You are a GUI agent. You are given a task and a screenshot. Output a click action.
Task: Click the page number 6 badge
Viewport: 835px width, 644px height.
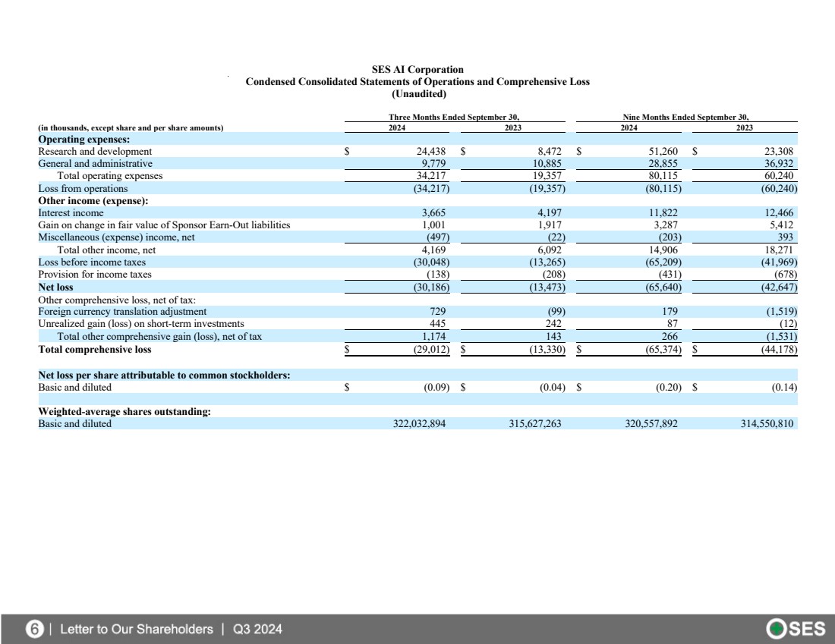(34, 629)
